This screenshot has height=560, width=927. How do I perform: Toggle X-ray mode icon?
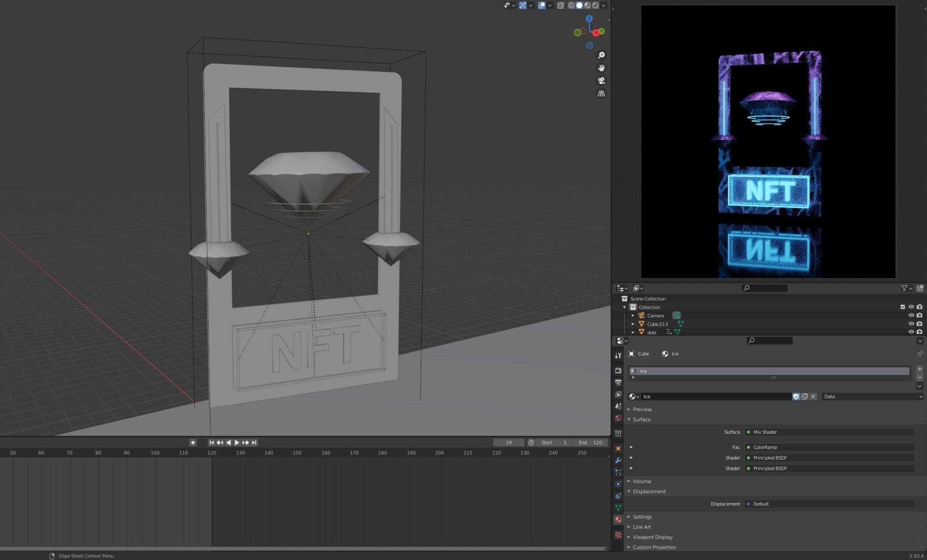(x=560, y=6)
